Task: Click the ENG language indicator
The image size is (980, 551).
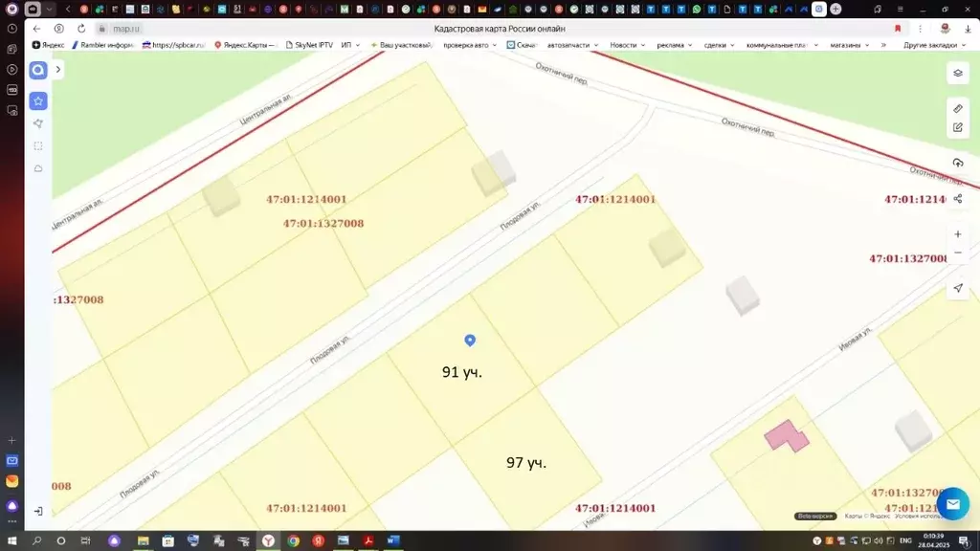Action: (x=905, y=540)
